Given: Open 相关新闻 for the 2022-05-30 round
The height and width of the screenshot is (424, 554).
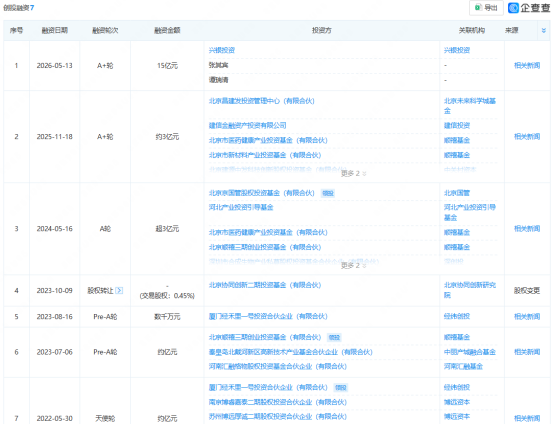Looking at the screenshot, I should [x=527, y=418].
